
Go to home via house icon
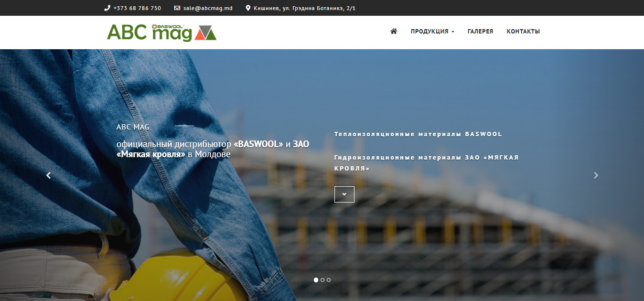[394, 31]
